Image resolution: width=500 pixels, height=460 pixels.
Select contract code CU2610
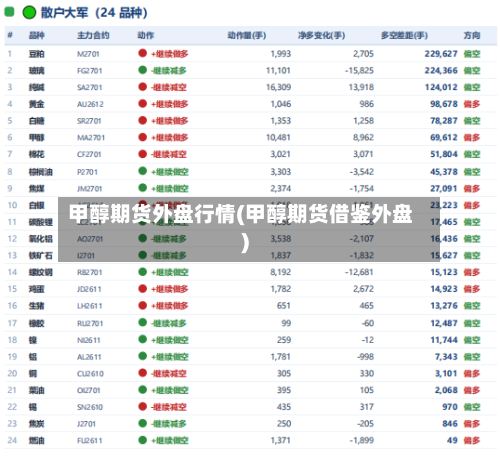point(90,374)
